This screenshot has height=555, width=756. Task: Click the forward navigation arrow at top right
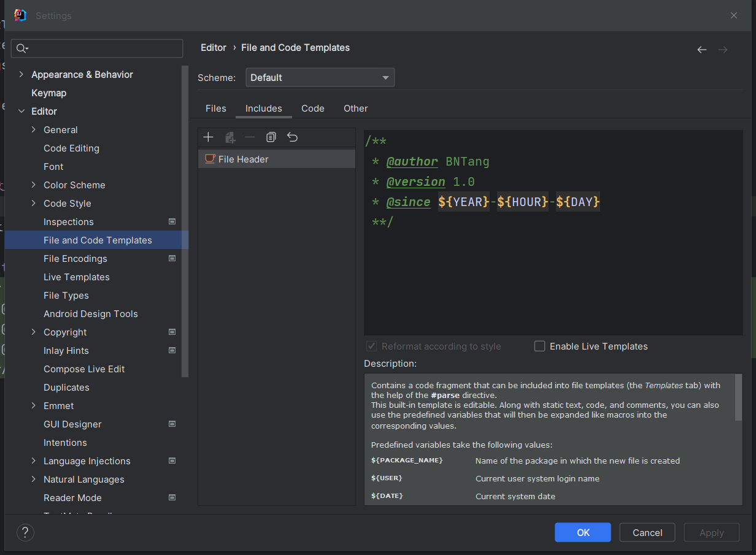[x=722, y=50]
